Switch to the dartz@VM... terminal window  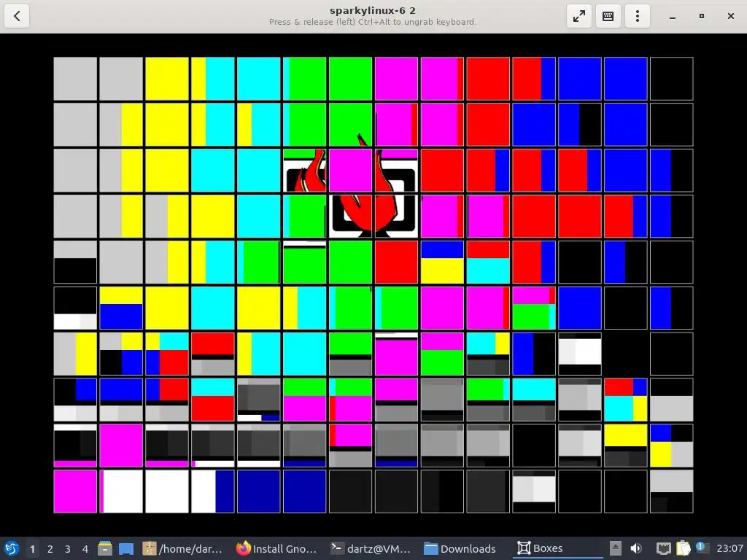[371, 548]
